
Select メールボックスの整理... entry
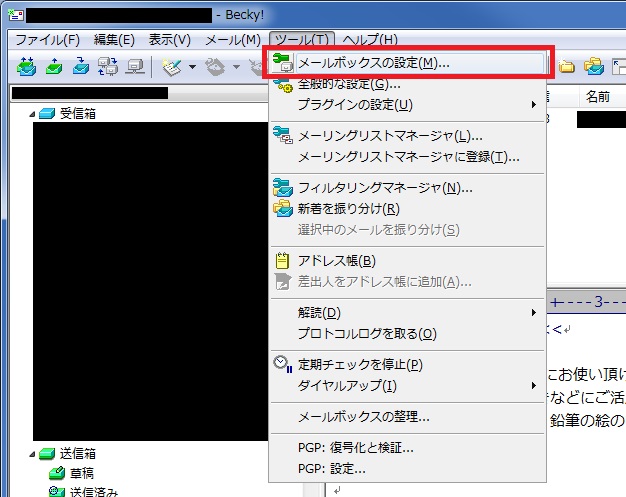407,417
